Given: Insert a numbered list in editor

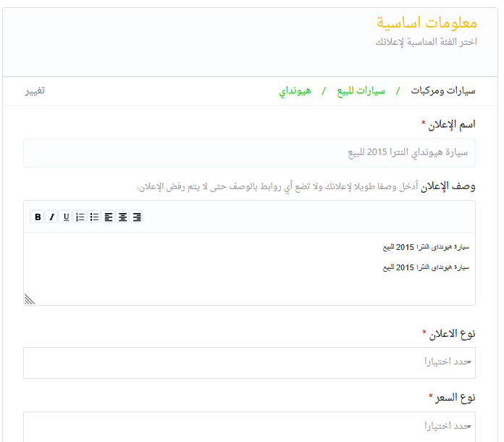Looking at the screenshot, I should pyautogui.click(x=80, y=217).
